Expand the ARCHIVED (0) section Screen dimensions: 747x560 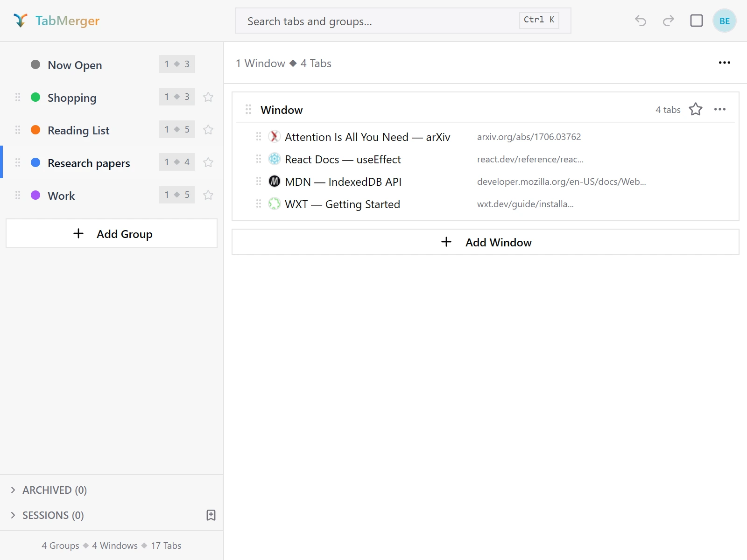click(54, 490)
